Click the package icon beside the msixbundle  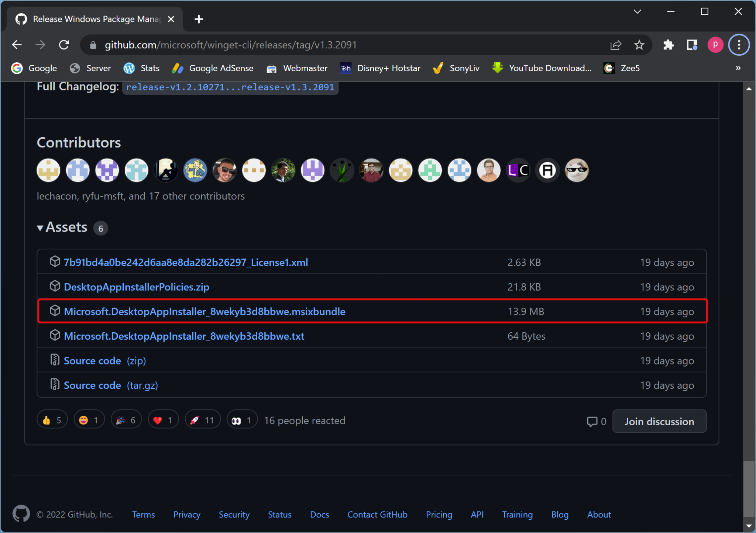[x=55, y=311]
